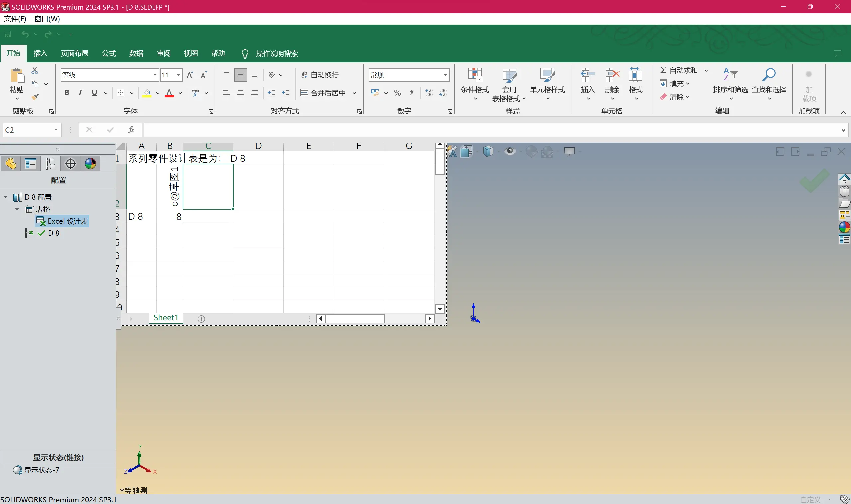This screenshot has height=504, width=851.
Task: Open the 文件(F) menu
Action: [15, 19]
